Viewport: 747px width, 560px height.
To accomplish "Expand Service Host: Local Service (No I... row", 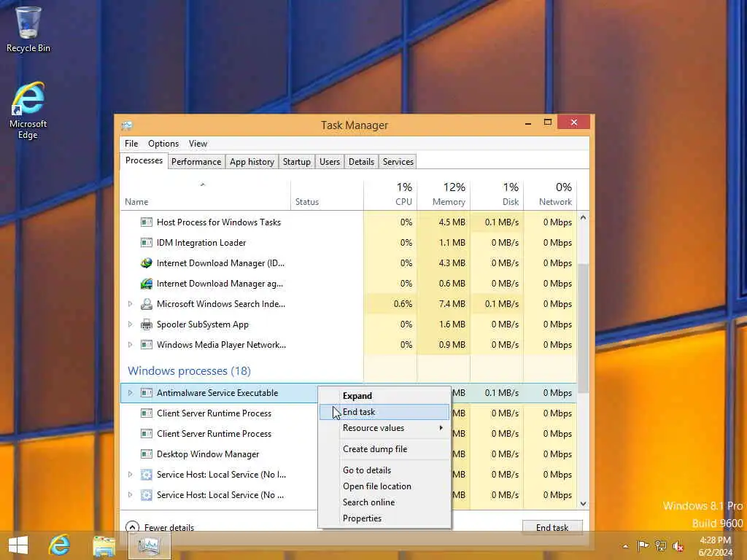I will [x=130, y=475].
